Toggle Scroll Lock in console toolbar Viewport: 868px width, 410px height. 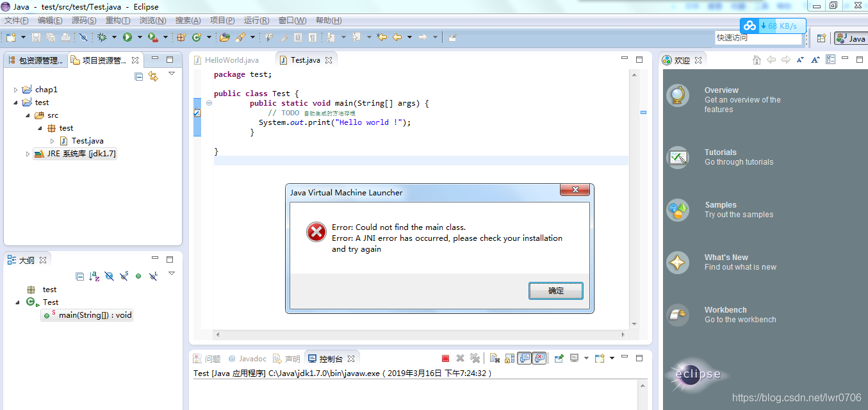point(510,359)
